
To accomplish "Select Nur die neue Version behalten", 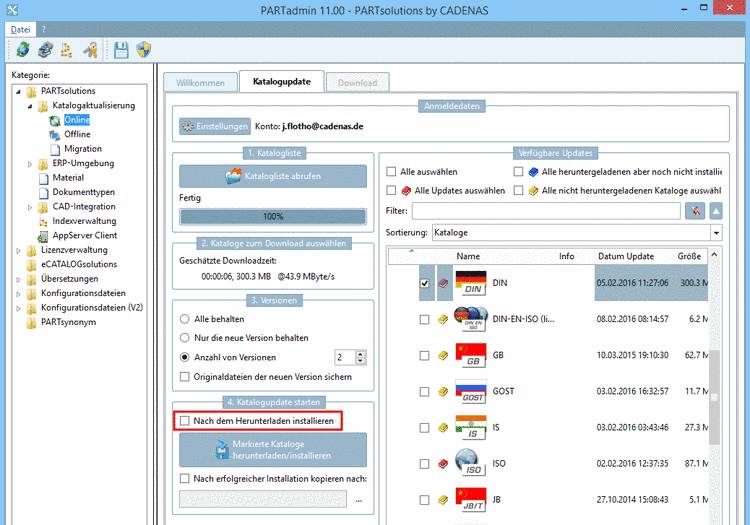I will coord(185,338).
